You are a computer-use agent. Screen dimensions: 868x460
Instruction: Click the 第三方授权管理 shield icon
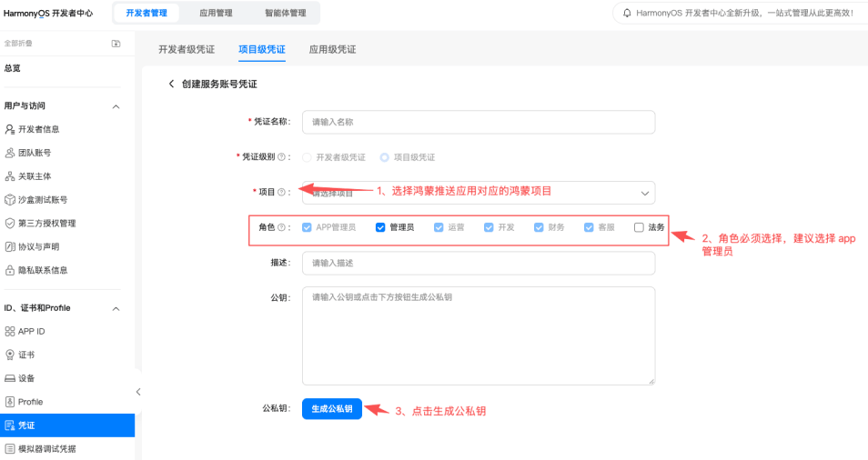[9, 224]
